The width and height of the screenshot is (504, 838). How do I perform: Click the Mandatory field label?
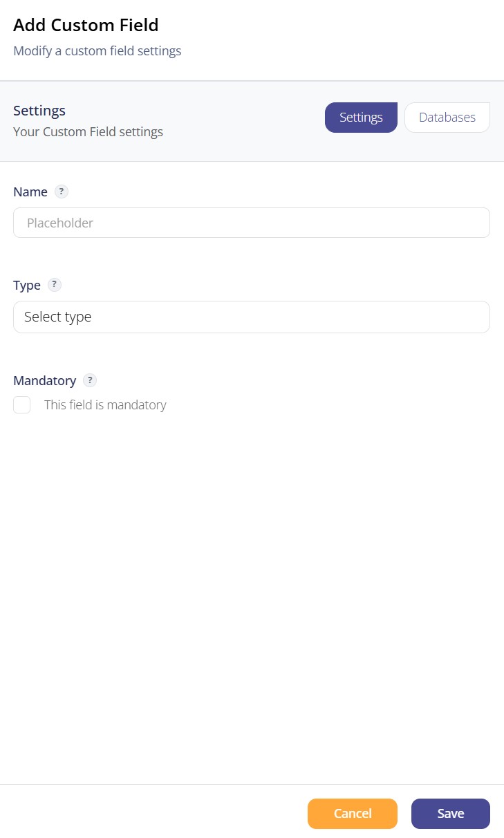pos(45,380)
